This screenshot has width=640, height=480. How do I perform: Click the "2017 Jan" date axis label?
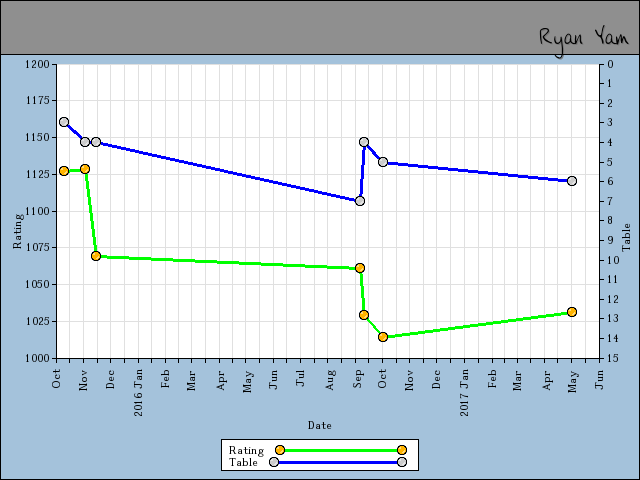pyautogui.click(x=464, y=392)
